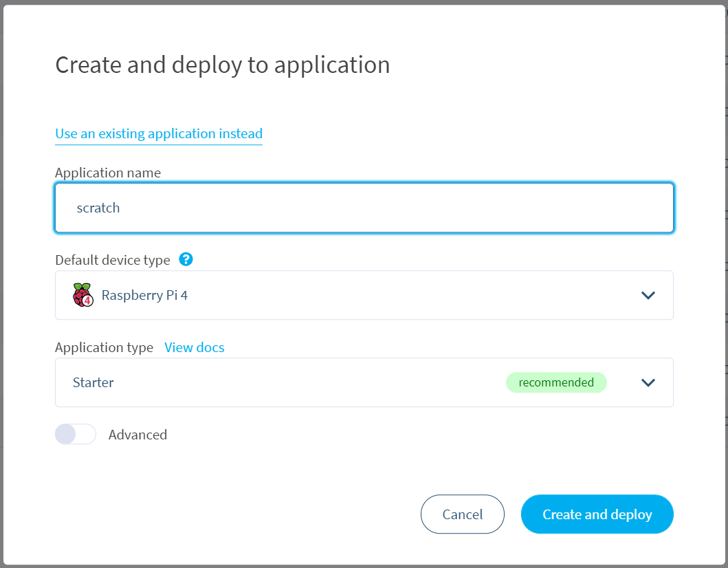Enable the Advanced toggle switch

[x=76, y=435]
